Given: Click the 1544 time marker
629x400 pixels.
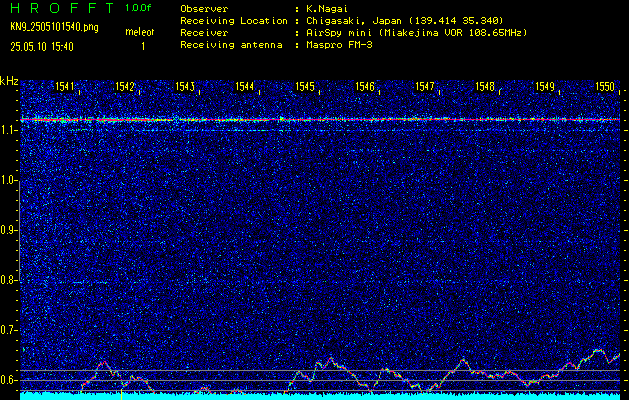Looking at the screenshot, I should [x=244, y=86].
